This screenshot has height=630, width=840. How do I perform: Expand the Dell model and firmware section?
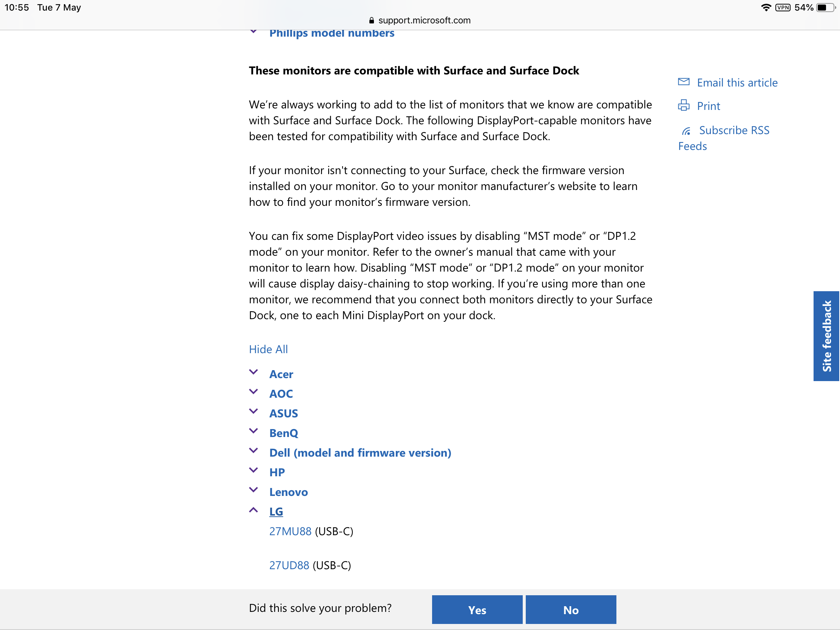tap(360, 452)
